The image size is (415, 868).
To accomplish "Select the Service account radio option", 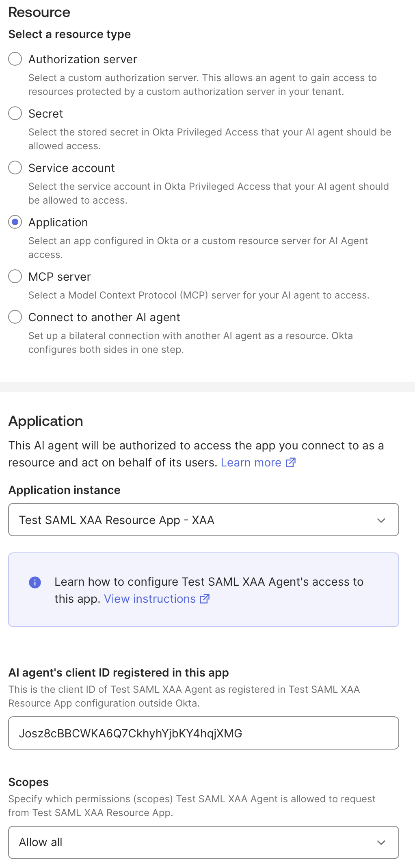I will (x=15, y=168).
